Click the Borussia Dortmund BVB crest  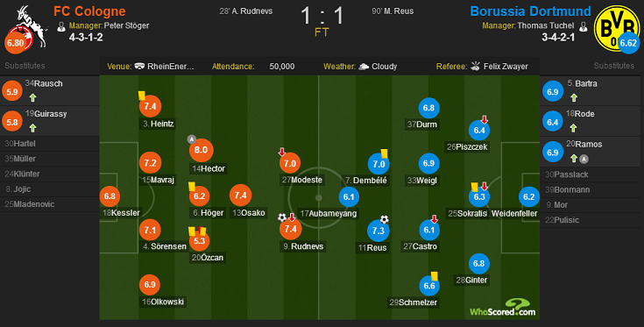click(x=617, y=28)
